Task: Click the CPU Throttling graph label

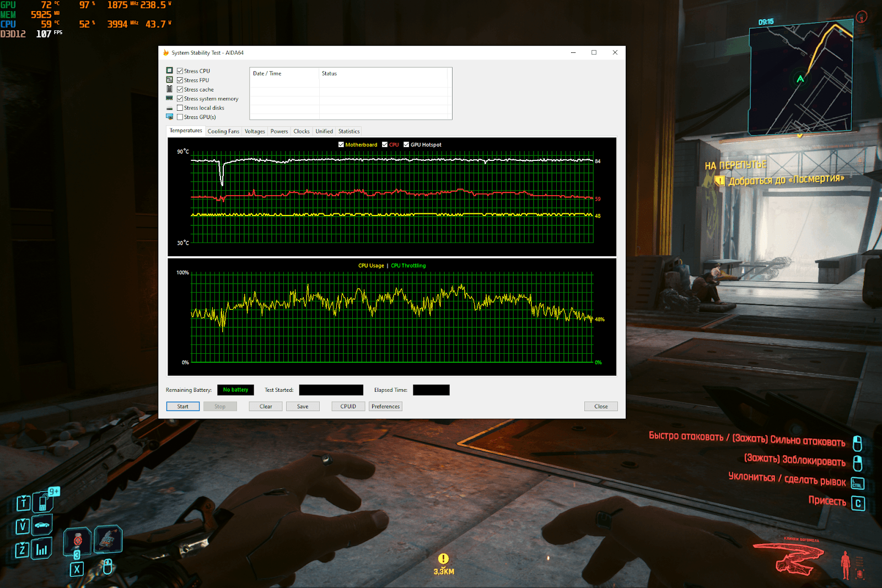Action: (x=408, y=266)
